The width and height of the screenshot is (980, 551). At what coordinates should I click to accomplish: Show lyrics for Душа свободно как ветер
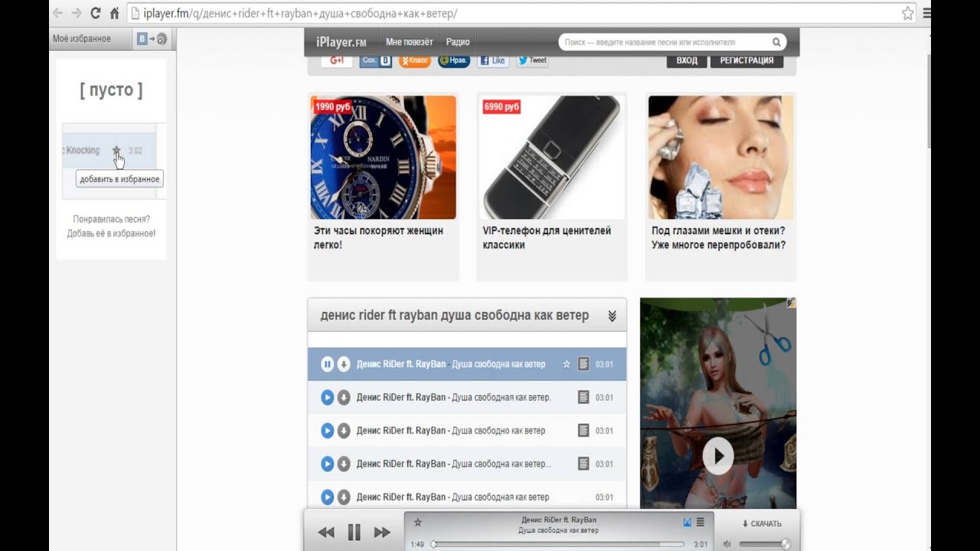(x=583, y=431)
